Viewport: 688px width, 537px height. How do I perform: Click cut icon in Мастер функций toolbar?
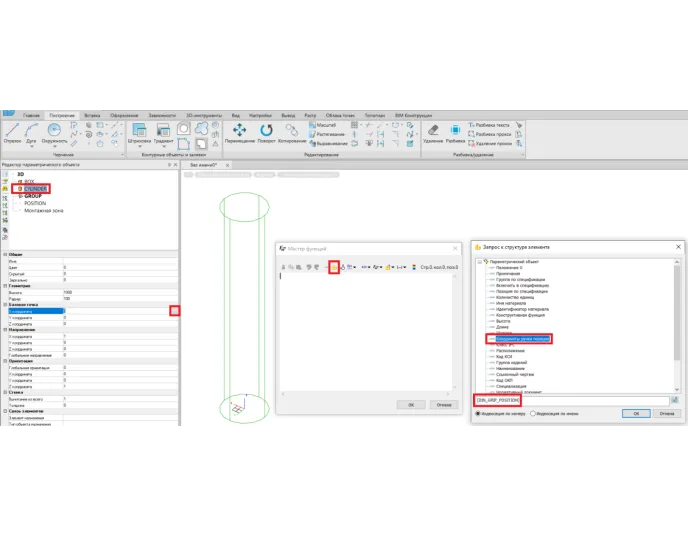(283, 267)
